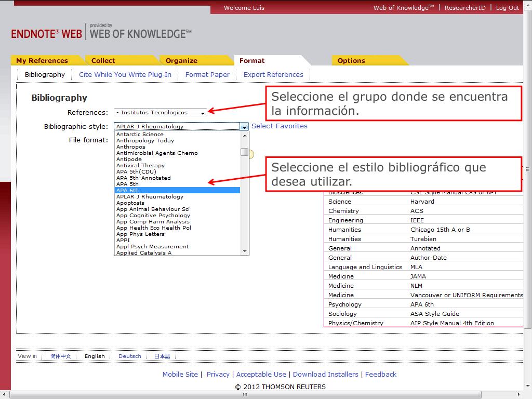Viewport: 532px width, 399px height.
Task: Open the Web of Knowledge link
Action: (404, 7)
